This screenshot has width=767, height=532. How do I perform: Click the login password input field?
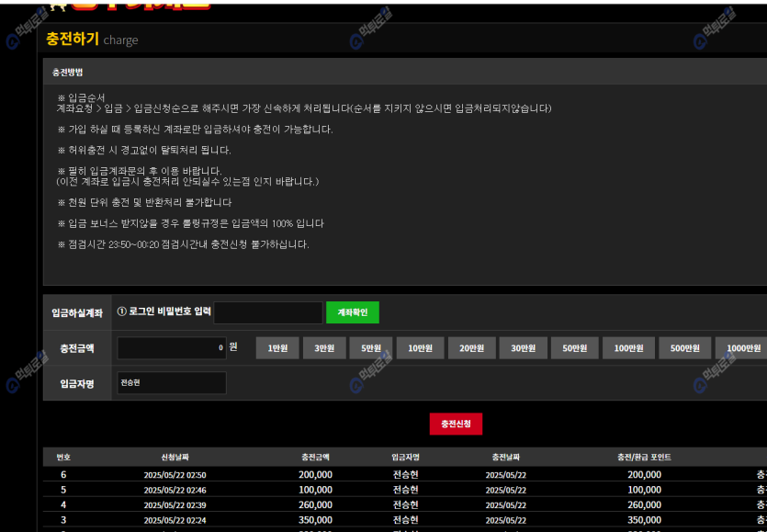click(268, 312)
